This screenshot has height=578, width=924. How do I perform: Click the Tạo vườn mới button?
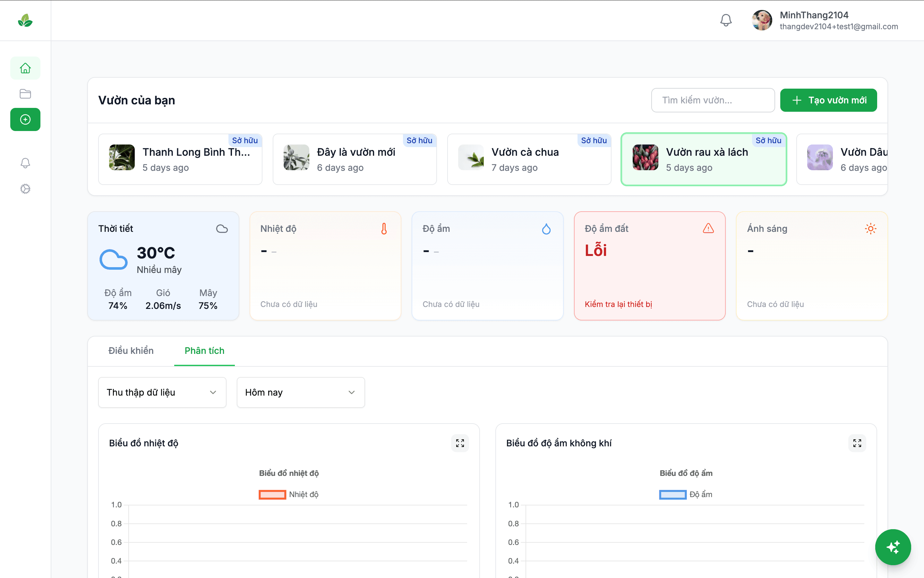828,100
